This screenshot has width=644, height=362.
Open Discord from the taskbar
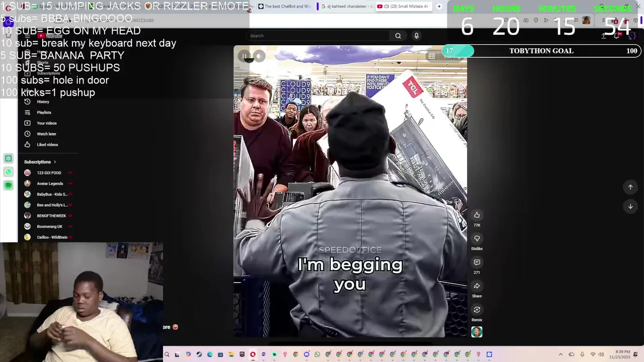[x=306, y=354]
